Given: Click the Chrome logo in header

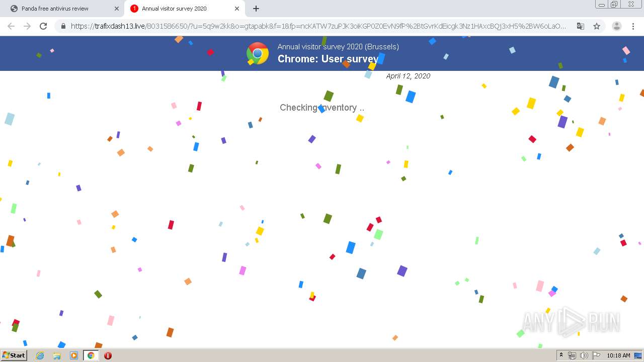Looking at the screenshot, I should pos(258,53).
